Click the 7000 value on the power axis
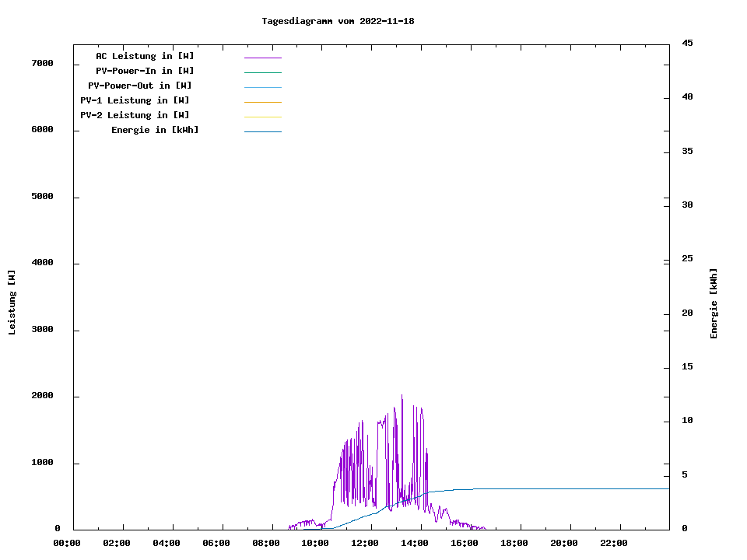The width and height of the screenshot is (747, 560). click(41, 63)
